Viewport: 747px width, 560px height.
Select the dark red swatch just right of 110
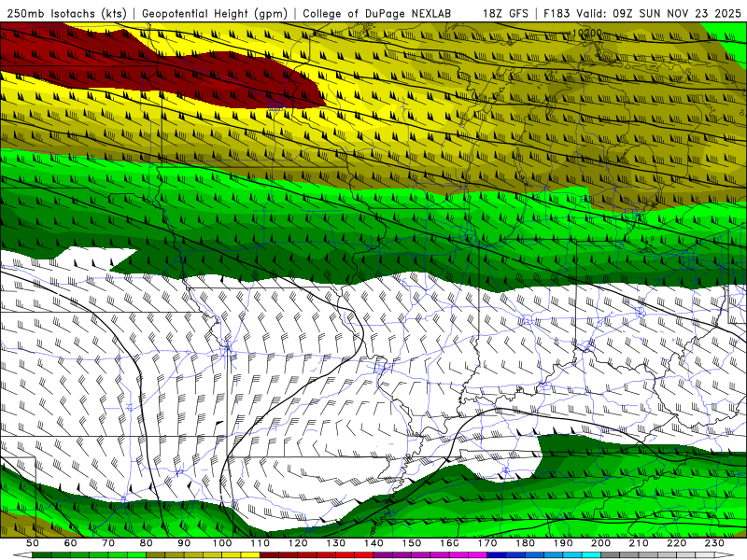(269, 555)
